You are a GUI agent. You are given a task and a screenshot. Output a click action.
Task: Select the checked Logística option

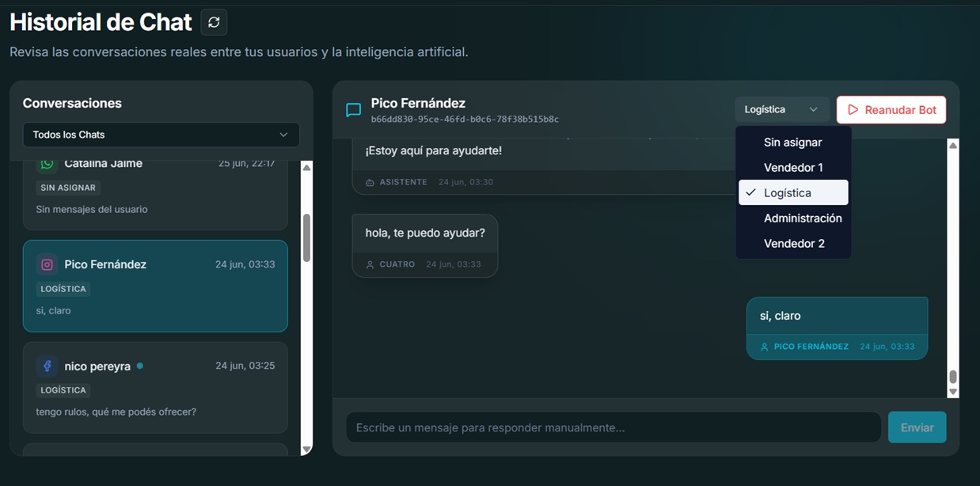[793, 192]
